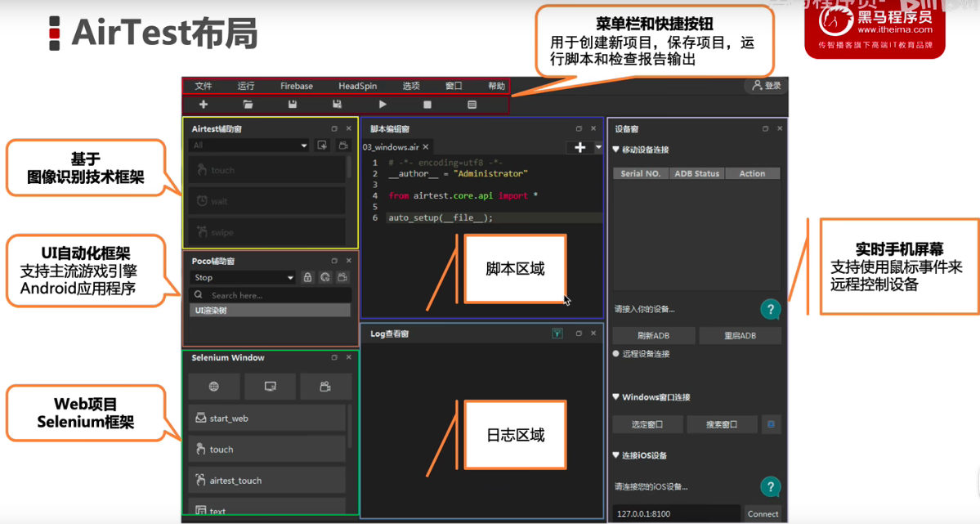Viewport: 980px width, 524px height.
Task: Click the refresh icon in the Poco panel
Action: pos(325,277)
